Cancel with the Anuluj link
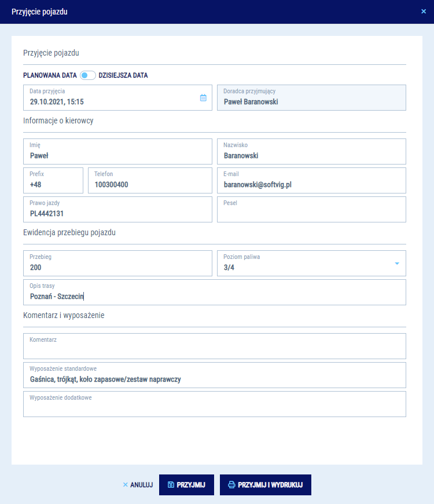This screenshot has width=434, height=504. point(138,485)
